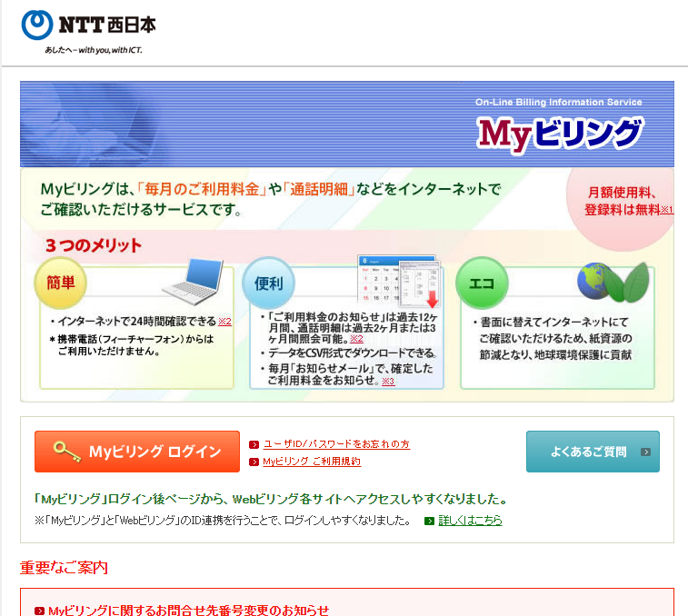This screenshot has width=688, height=616.
Task: Click ※1 footnote next to 登録料は無料
Action: click(667, 210)
